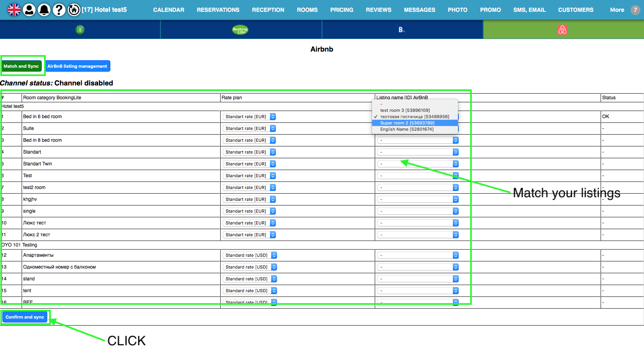The width and height of the screenshot is (644, 354).
Task: Click the home icon beside Hotel test5
Action: point(74,10)
